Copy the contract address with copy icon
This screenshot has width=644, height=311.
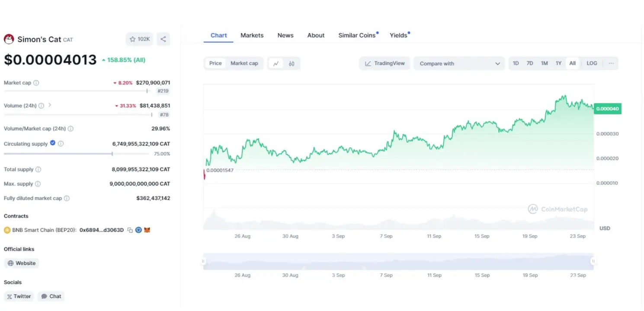click(130, 230)
